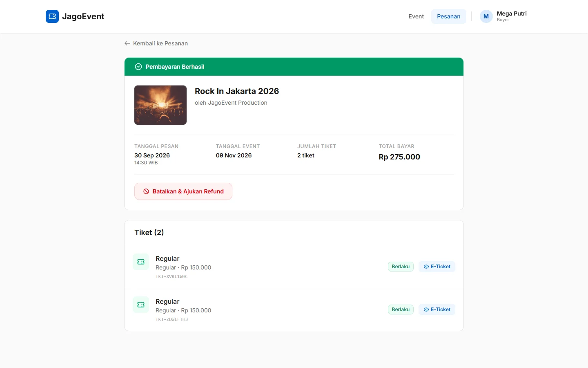The height and width of the screenshot is (368, 588).
Task: Click the checkmark icon in Pembayaran Berhasil banner
Action: click(x=138, y=67)
